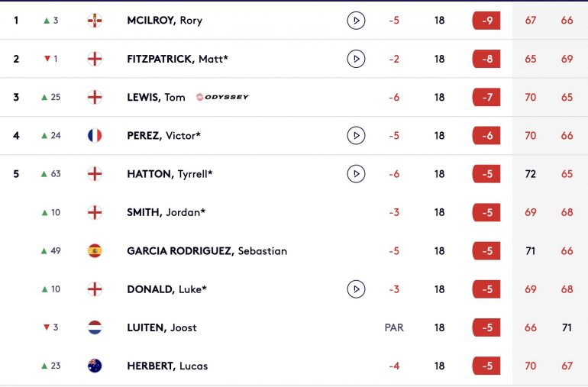Click the Netherlands flag next to Luiten
The width and height of the screenshot is (588, 387).
(95, 327)
